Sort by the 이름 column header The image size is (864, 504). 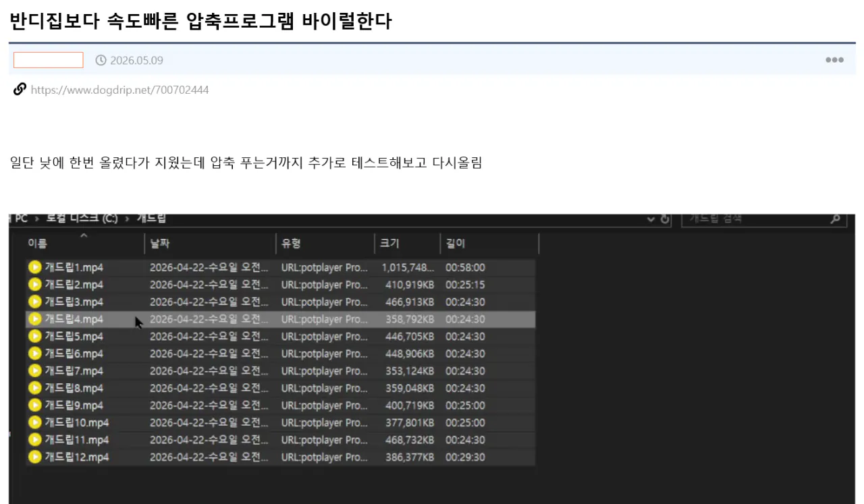[38, 244]
